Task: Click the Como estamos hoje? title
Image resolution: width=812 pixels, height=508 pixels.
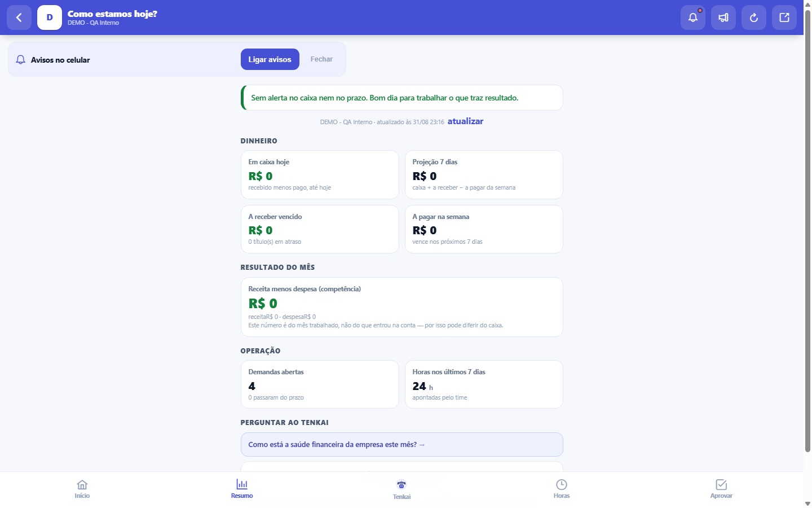Action: click(112, 14)
